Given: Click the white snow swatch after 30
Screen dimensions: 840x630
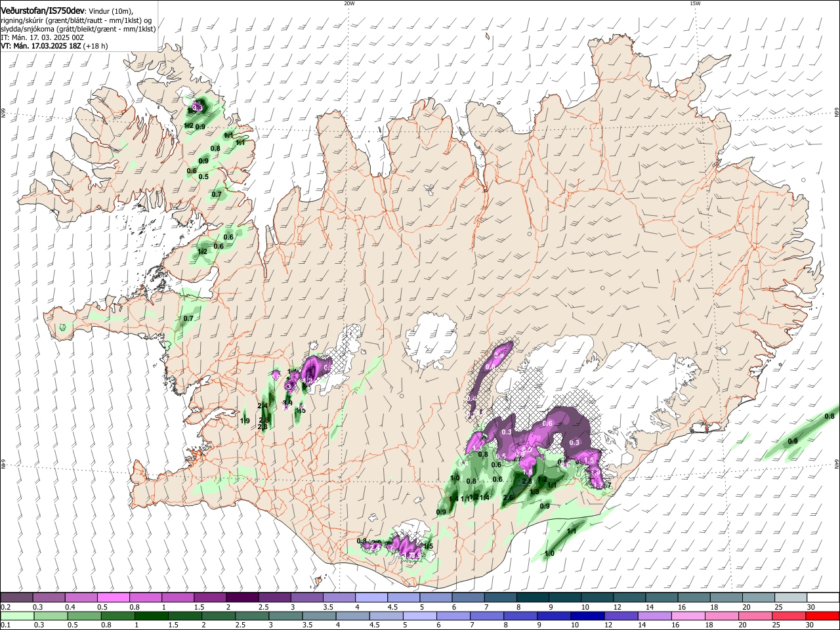Looking at the screenshot, I should click(823, 598).
